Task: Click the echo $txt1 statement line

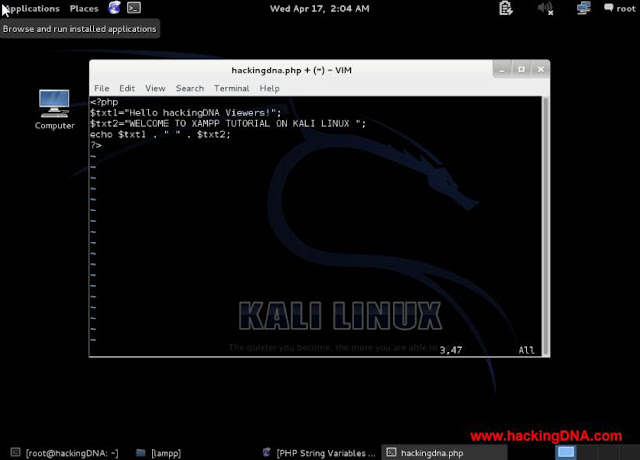Action: pyautogui.click(x=160, y=134)
